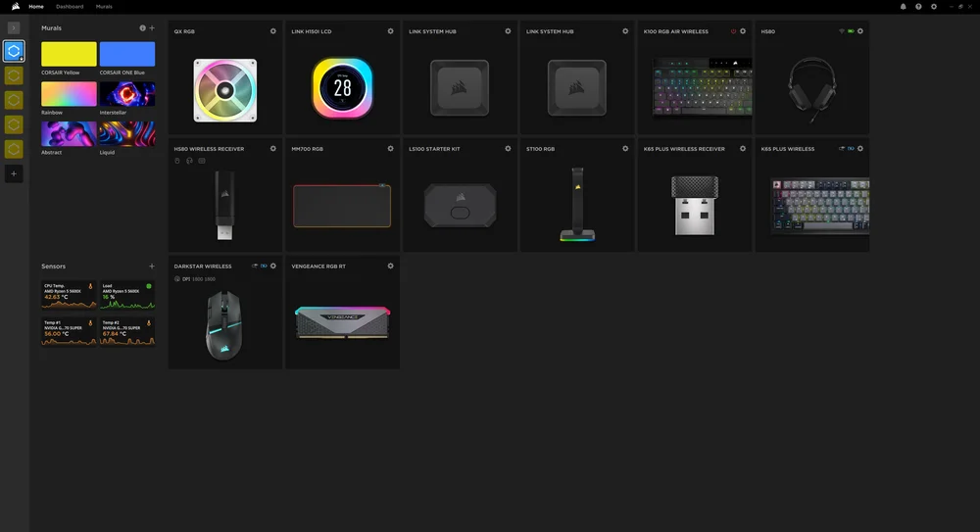This screenshot has width=980, height=532.
Task: Expand the profile sidebar with arrow
Action: [x=14, y=27]
